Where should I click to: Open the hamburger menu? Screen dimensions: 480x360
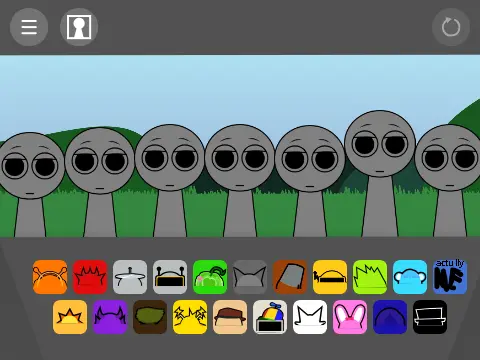click(x=29, y=27)
